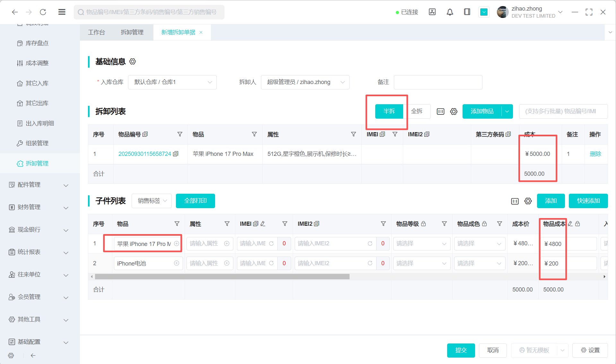616x364 pixels.
Task: Click the refresh page icon
Action: click(x=43, y=12)
